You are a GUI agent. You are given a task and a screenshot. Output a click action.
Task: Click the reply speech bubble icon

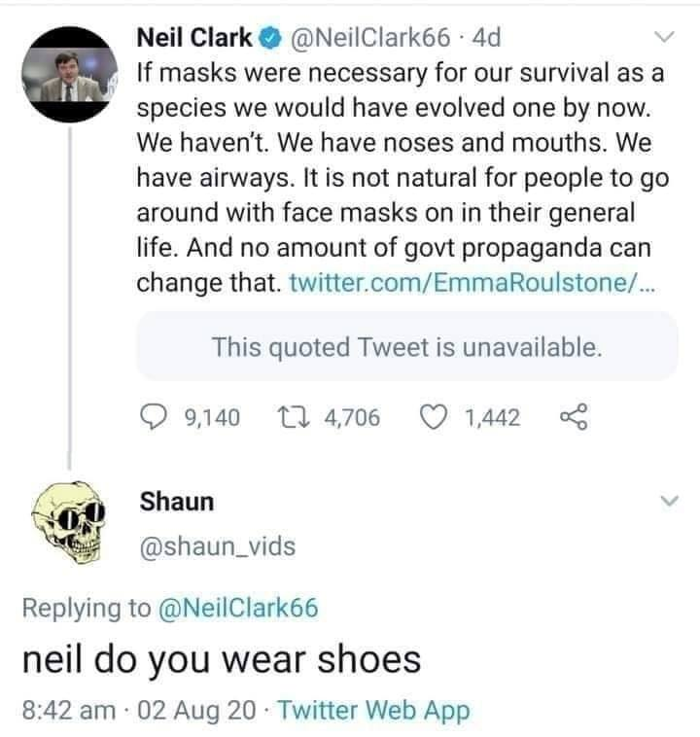click(x=154, y=417)
